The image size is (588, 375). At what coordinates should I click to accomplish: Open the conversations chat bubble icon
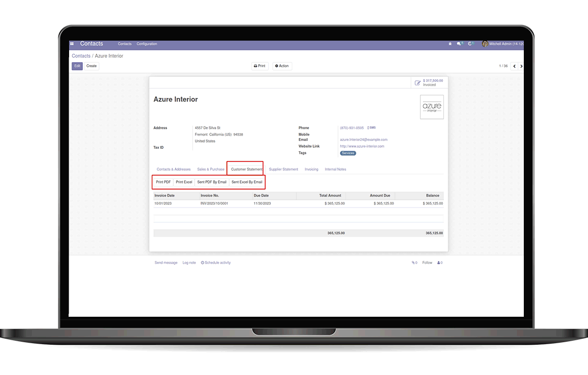(459, 44)
